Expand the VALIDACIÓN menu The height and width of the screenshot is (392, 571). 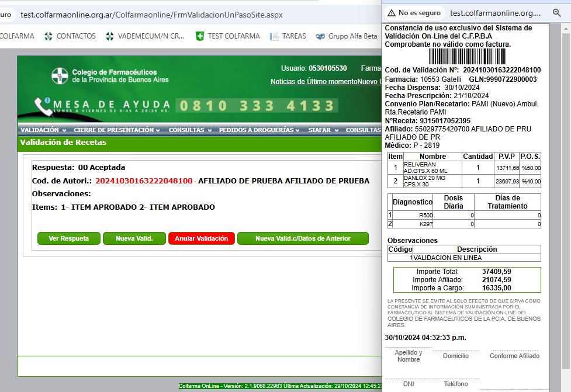click(x=43, y=130)
